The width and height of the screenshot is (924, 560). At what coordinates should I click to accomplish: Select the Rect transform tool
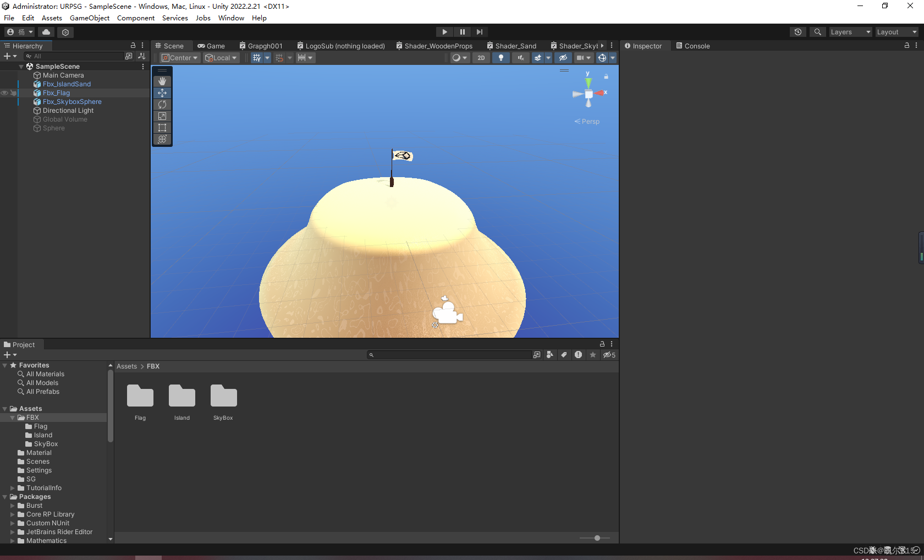click(162, 127)
